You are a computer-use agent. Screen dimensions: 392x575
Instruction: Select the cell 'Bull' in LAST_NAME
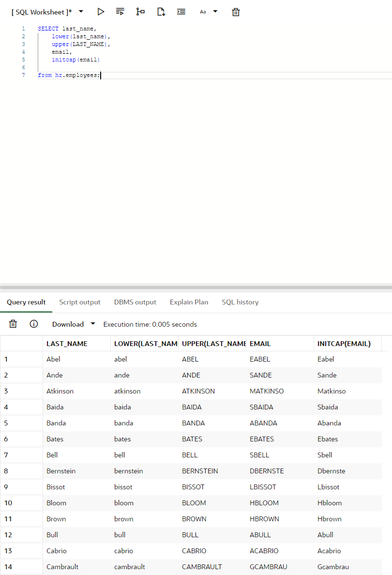coord(76,535)
